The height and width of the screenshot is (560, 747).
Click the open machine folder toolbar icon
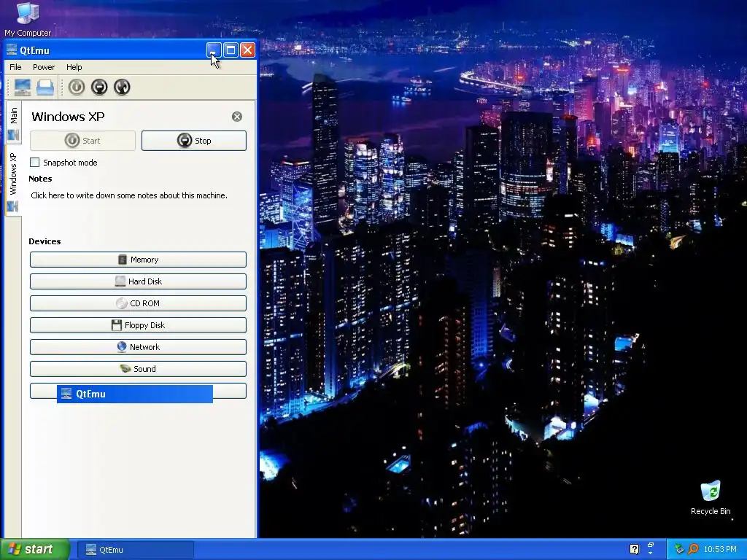[45, 87]
